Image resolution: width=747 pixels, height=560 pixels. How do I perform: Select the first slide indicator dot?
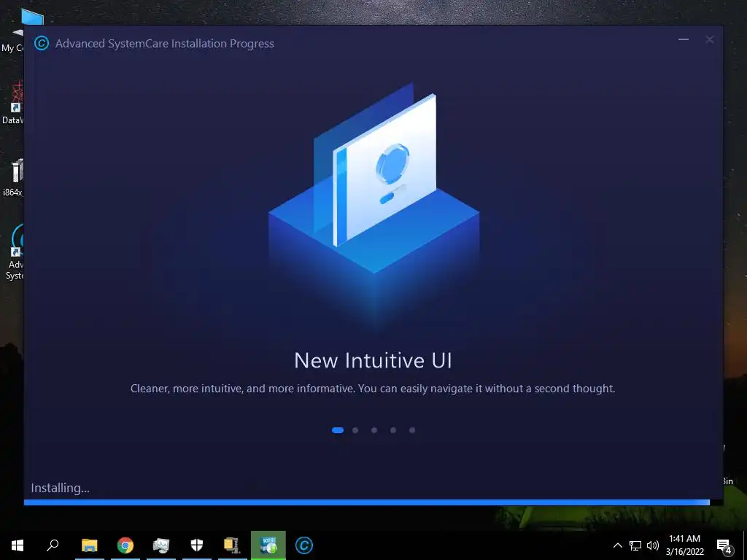click(x=338, y=430)
